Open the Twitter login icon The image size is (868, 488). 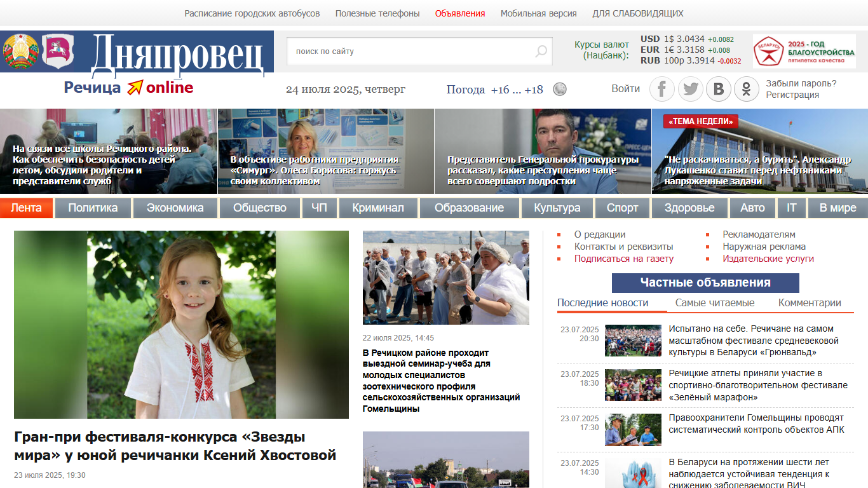690,89
